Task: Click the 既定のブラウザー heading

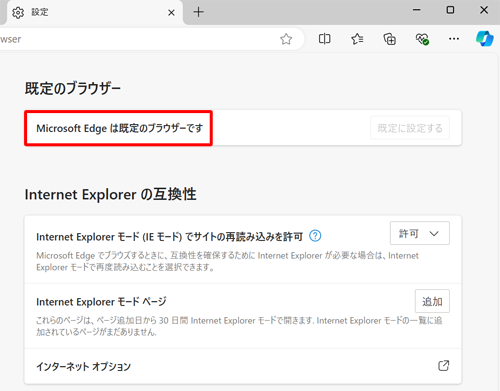Action: (x=73, y=88)
